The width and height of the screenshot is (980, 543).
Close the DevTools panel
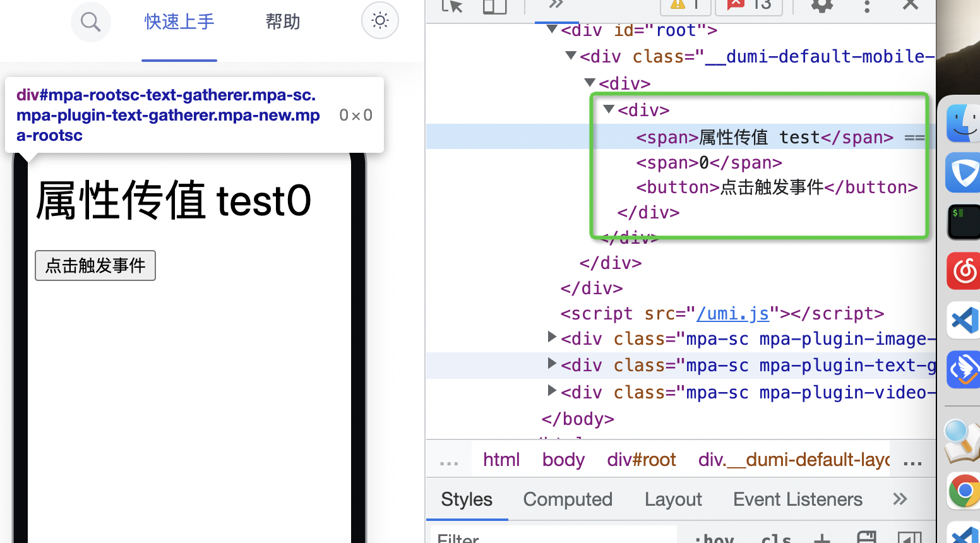coord(911,5)
